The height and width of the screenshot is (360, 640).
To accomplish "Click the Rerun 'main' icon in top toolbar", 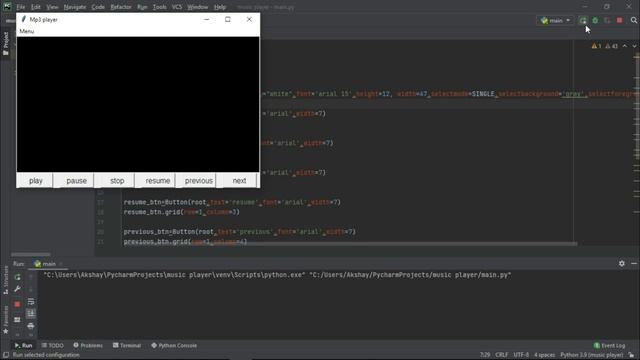I will coord(583,20).
